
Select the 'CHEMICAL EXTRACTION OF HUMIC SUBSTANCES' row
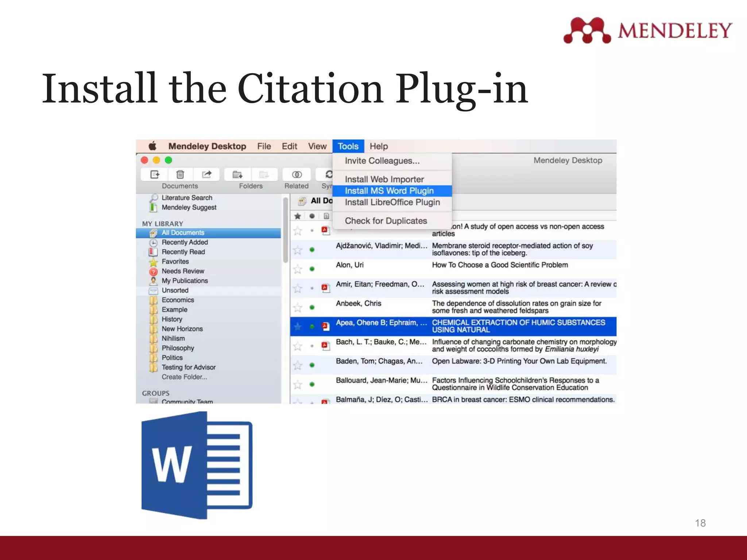coord(453,326)
